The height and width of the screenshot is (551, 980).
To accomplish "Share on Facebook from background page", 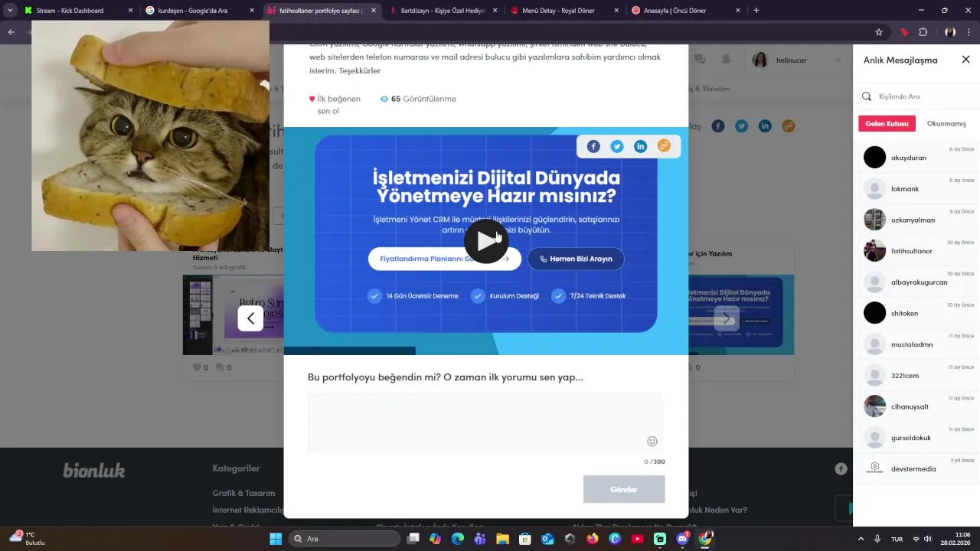I will [717, 126].
